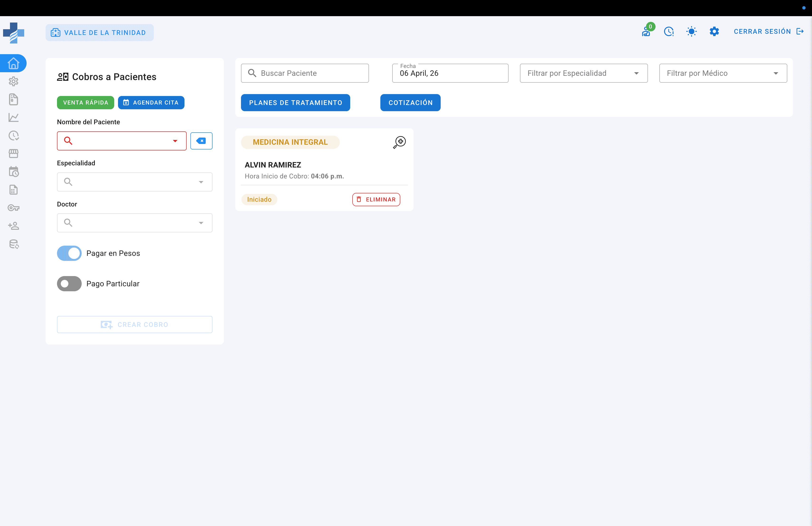This screenshot has height=526, width=812.
Task: Open Planes de Tratamiento
Action: click(x=295, y=103)
